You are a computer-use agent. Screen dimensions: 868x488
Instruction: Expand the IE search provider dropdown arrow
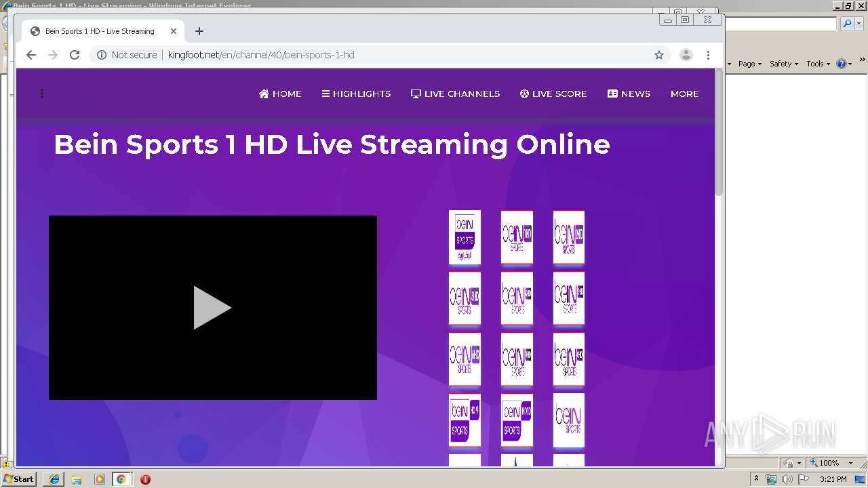coord(858,24)
